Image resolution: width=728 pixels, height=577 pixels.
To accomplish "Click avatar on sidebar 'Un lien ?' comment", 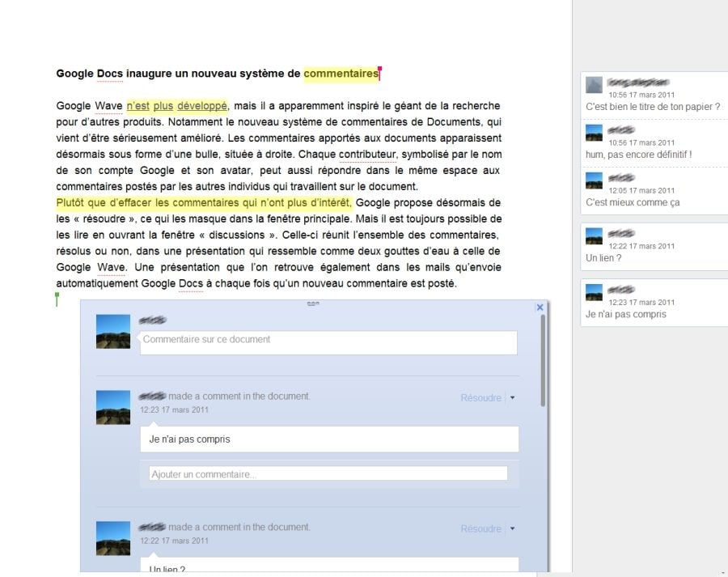I will click(x=594, y=236).
